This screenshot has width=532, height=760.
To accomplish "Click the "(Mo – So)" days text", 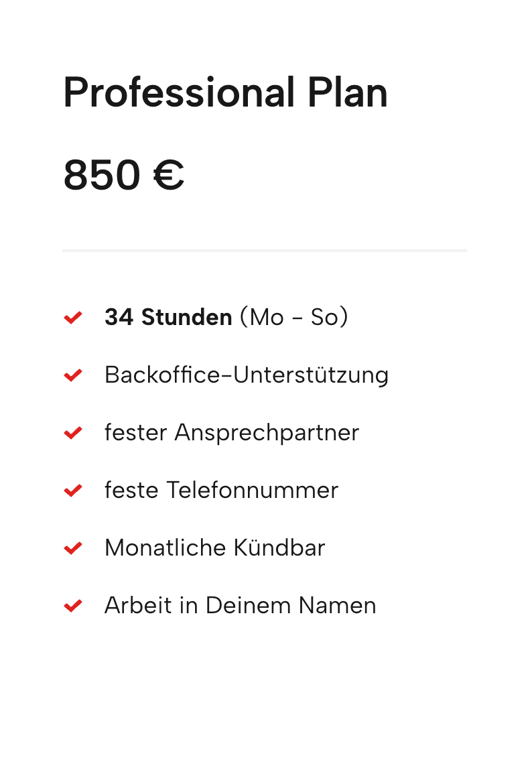I will coord(293,318).
